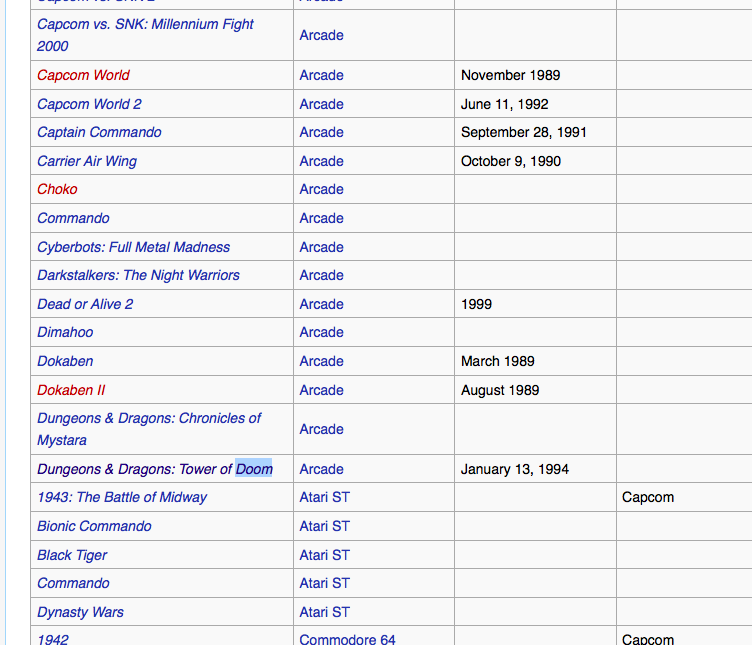Open the 1942 link in Commodore 64 row
The height and width of the screenshot is (645, 752).
point(53,639)
